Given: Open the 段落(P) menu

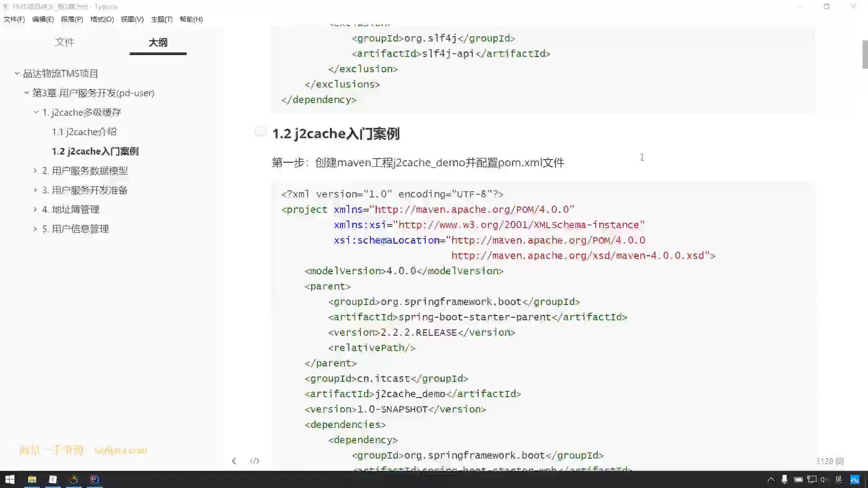Looking at the screenshot, I should [x=72, y=19].
